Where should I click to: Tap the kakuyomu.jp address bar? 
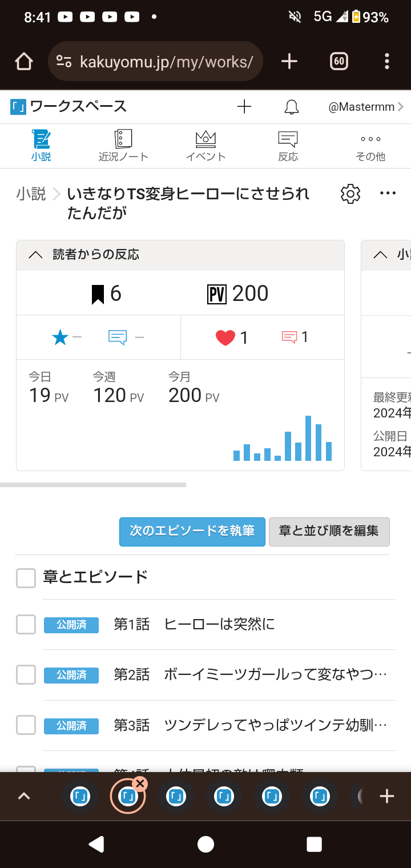click(166, 62)
